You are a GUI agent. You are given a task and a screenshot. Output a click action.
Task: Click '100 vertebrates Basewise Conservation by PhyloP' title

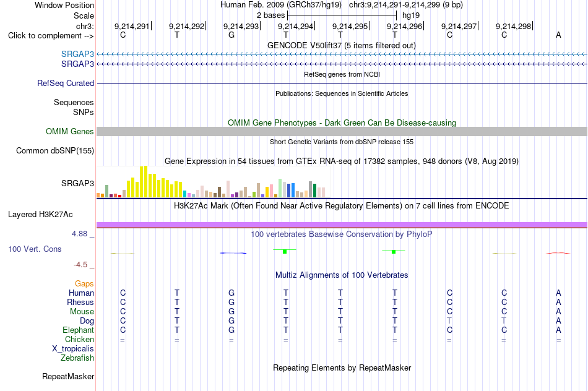[342, 234]
